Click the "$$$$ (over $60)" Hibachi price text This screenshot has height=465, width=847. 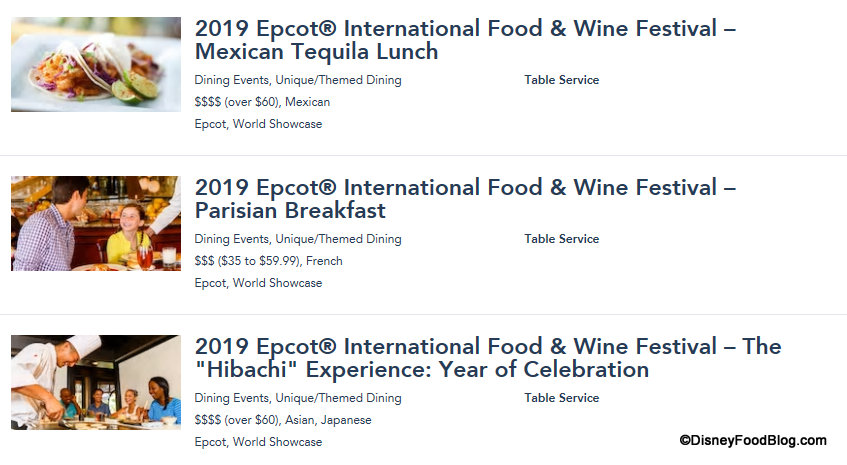[x=236, y=420]
